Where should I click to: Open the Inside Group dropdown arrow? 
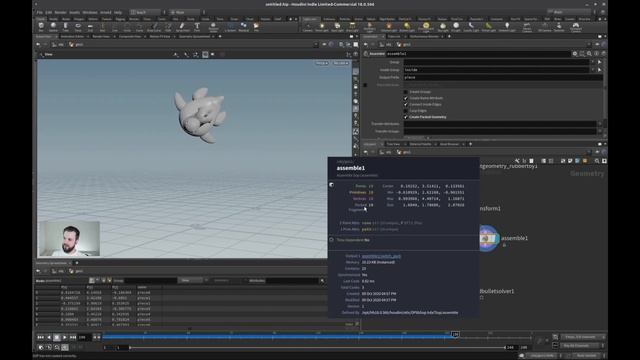click(593, 70)
